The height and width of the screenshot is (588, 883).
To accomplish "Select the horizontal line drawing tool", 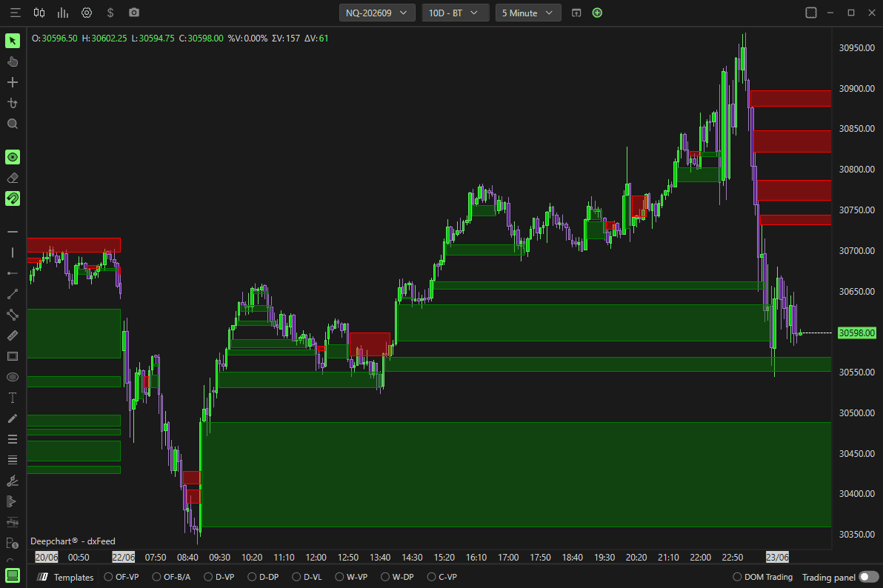I will point(13,232).
